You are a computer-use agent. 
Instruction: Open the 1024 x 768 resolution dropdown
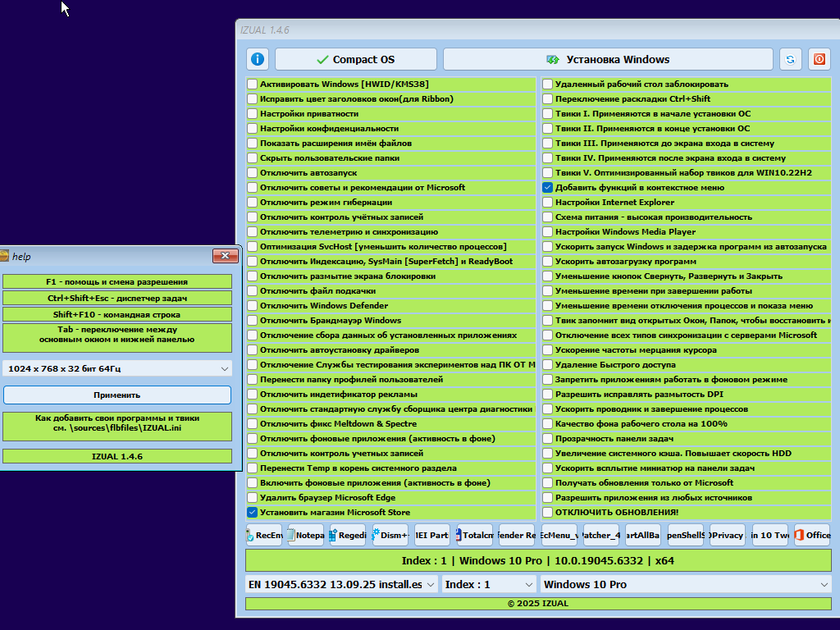pyautogui.click(x=116, y=368)
